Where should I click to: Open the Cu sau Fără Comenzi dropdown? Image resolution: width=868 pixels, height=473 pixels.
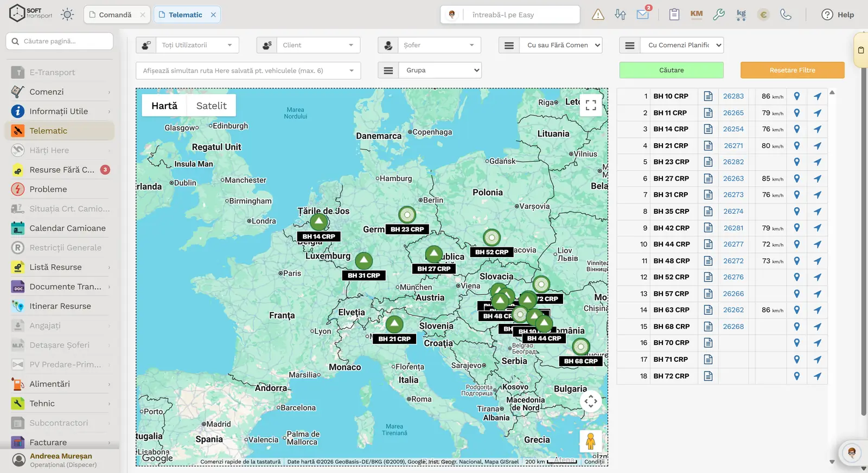[x=561, y=45]
